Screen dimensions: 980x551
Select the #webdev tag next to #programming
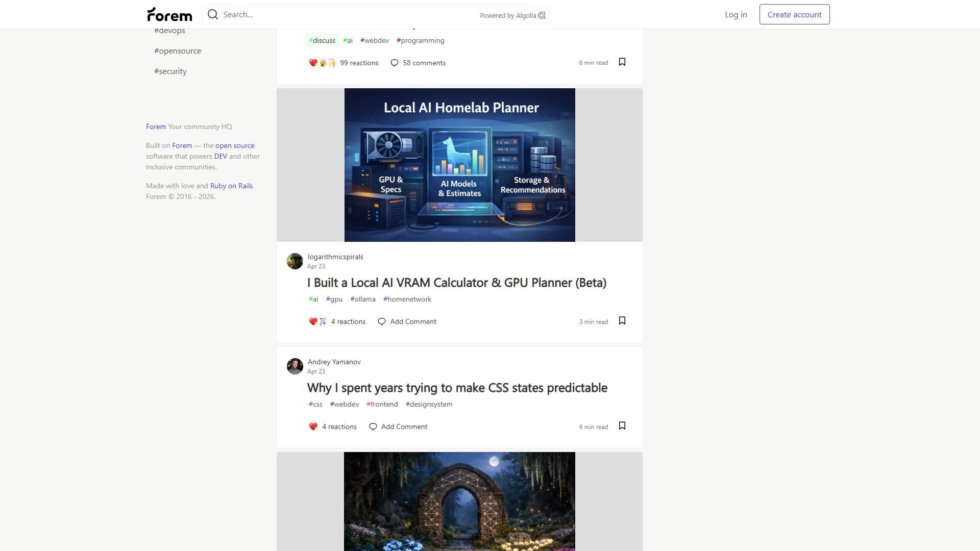pyautogui.click(x=375, y=41)
